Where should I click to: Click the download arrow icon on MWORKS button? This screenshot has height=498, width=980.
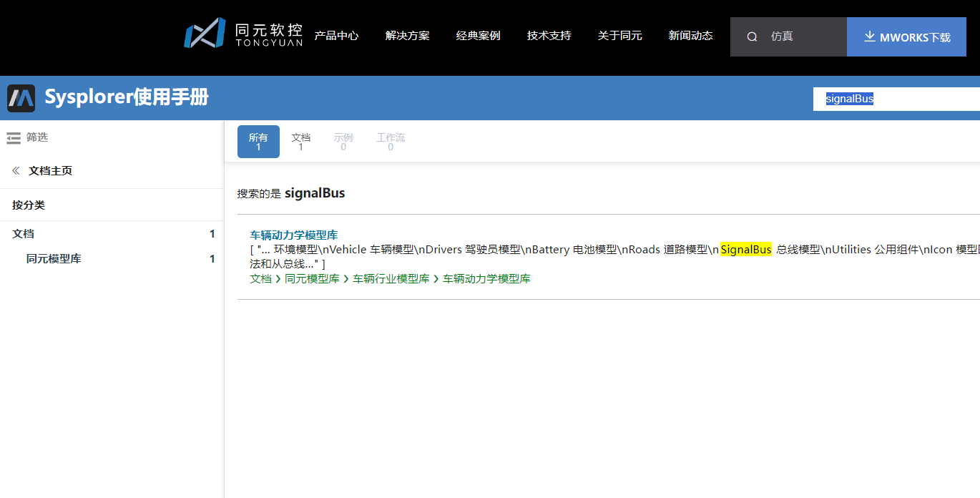870,36
